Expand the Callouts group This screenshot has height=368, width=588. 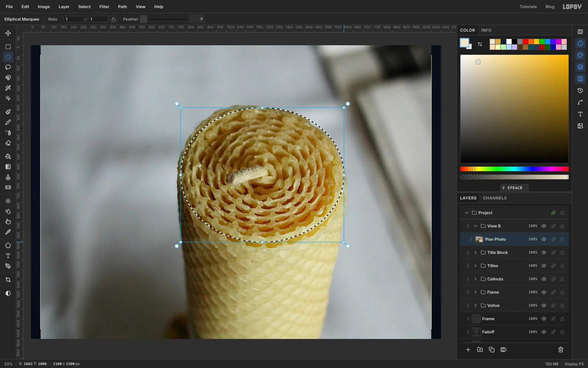[476, 279]
